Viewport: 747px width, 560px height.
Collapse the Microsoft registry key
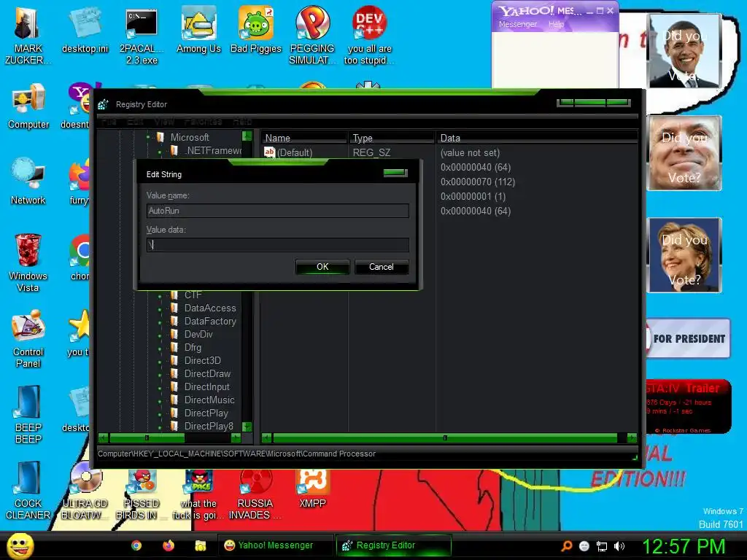[x=148, y=137]
